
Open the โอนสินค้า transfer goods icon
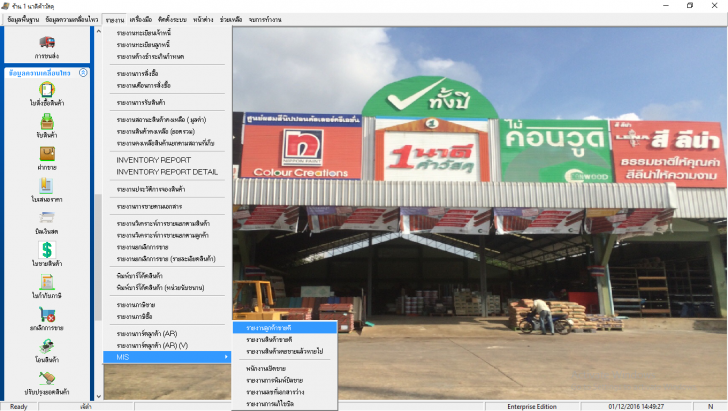pyautogui.click(x=46, y=346)
